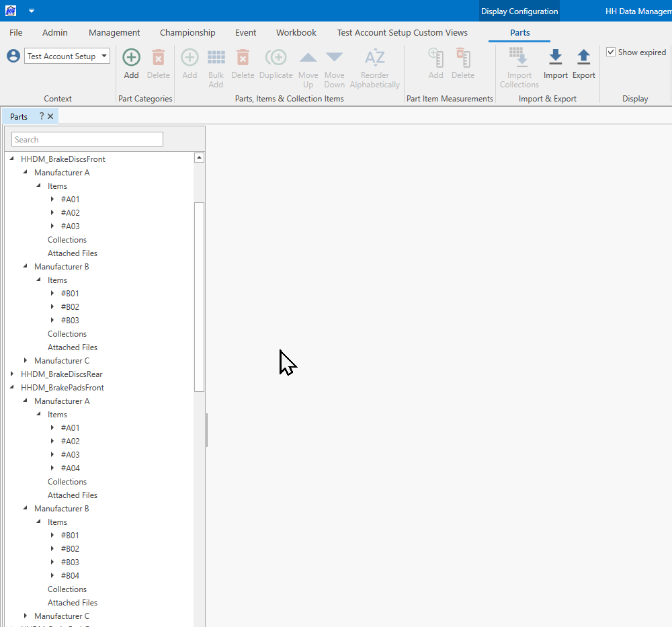Collapse the HHDM_BrakeDiscsFront tree node
Screen dimensions: 672x627
point(12,159)
